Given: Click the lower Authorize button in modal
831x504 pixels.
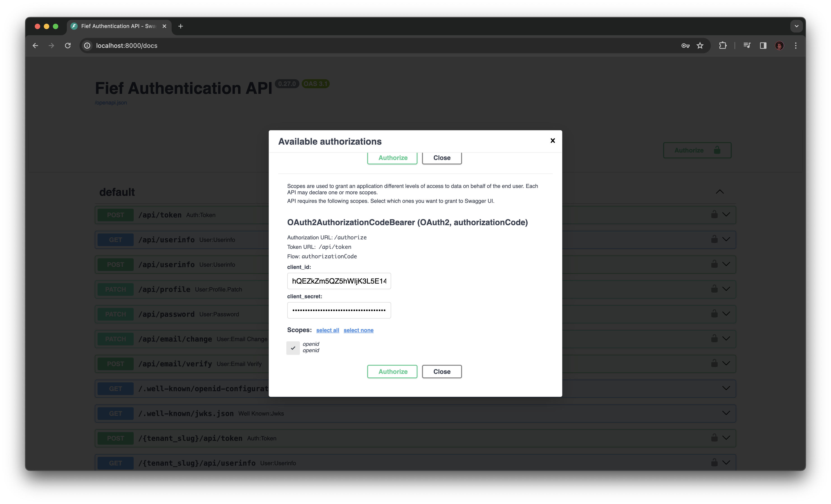Looking at the screenshot, I should pyautogui.click(x=392, y=371).
